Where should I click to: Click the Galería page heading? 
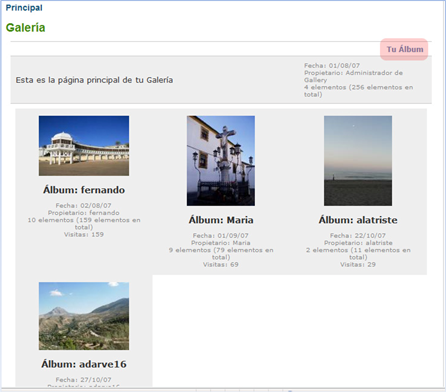point(26,28)
